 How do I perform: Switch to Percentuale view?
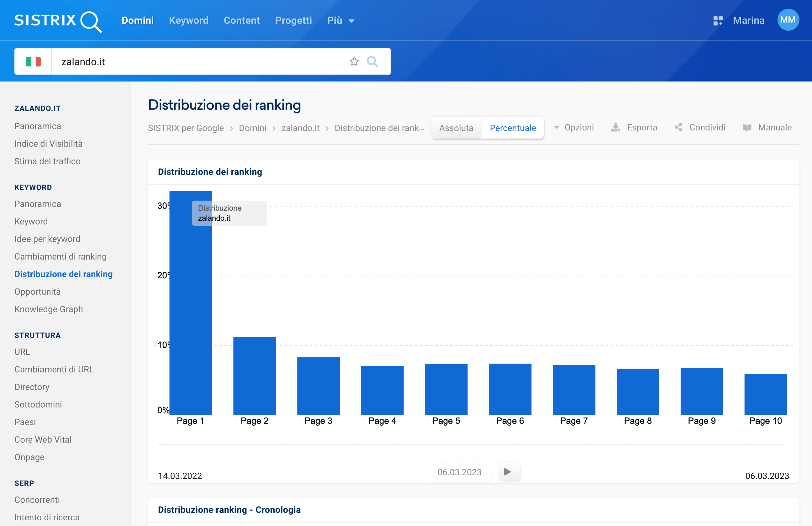coord(513,128)
